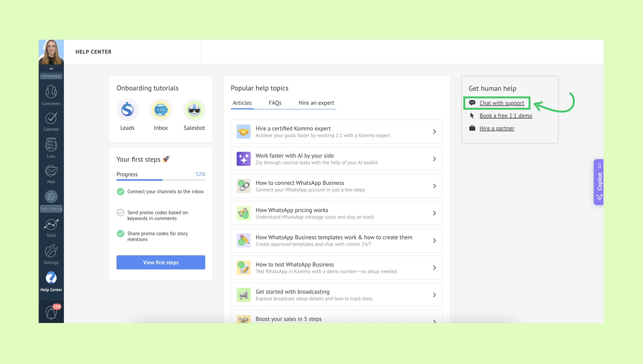Open the Copilot side panel tab
This screenshot has width=643, height=364.
click(599, 182)
